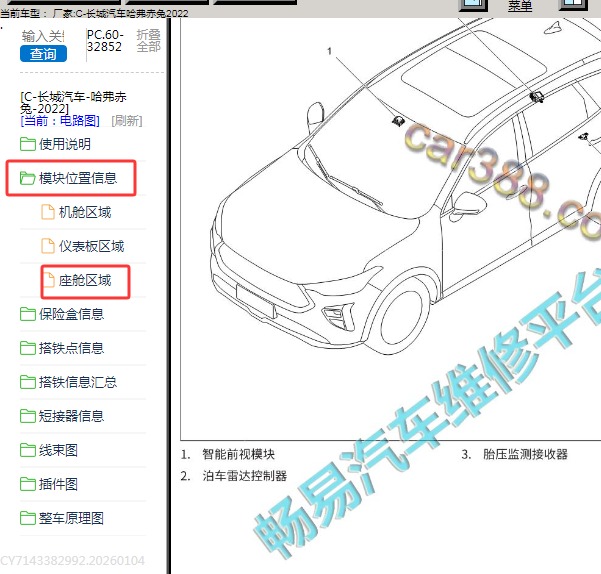Screen dimensions: 601x574
Task: Click legend item 泊车雷达控制器
Action: tap(245, 476)
